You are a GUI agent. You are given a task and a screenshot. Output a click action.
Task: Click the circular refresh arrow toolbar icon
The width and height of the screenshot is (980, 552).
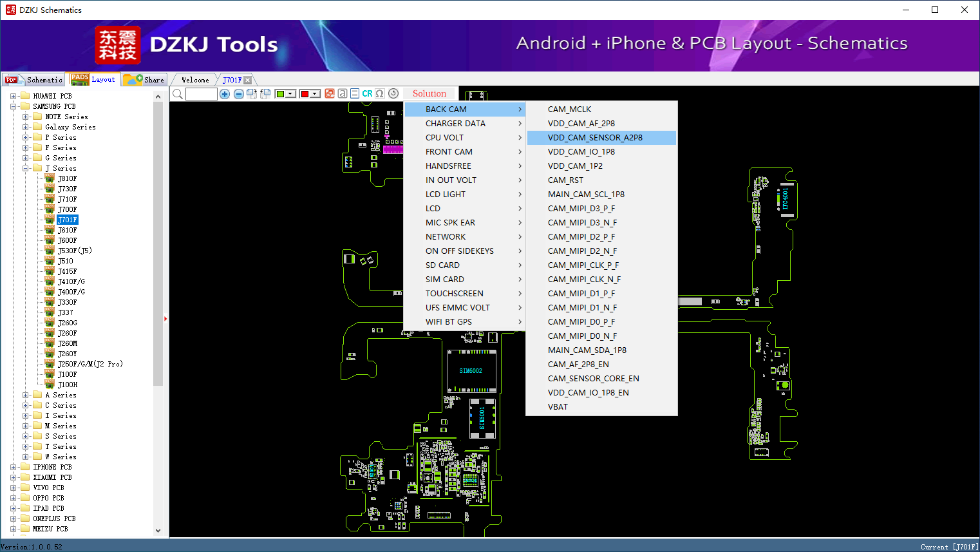pyautogui.click(x=393, y=93)
